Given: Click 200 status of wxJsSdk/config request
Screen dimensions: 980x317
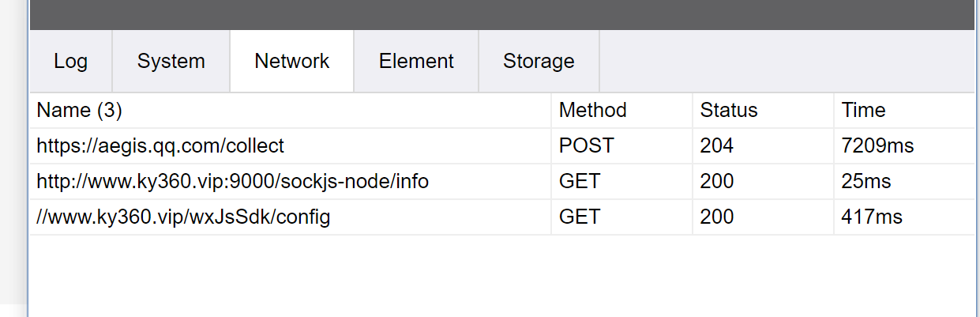Looking at the screenshot, I should click(x=716, y=217).
